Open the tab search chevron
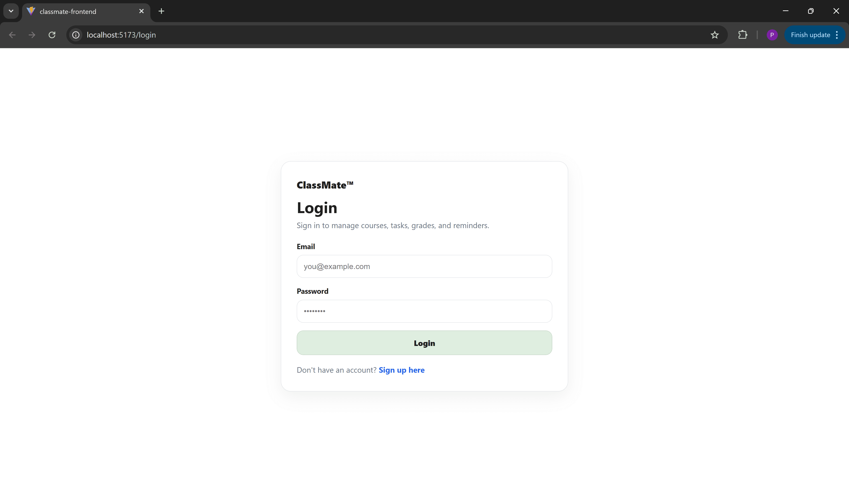The width and height of the screenshot is (849, 504). (x=11, y=11)
